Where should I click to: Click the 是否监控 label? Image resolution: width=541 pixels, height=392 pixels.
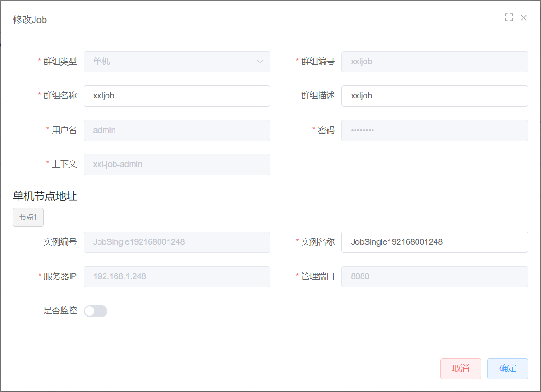60,311
